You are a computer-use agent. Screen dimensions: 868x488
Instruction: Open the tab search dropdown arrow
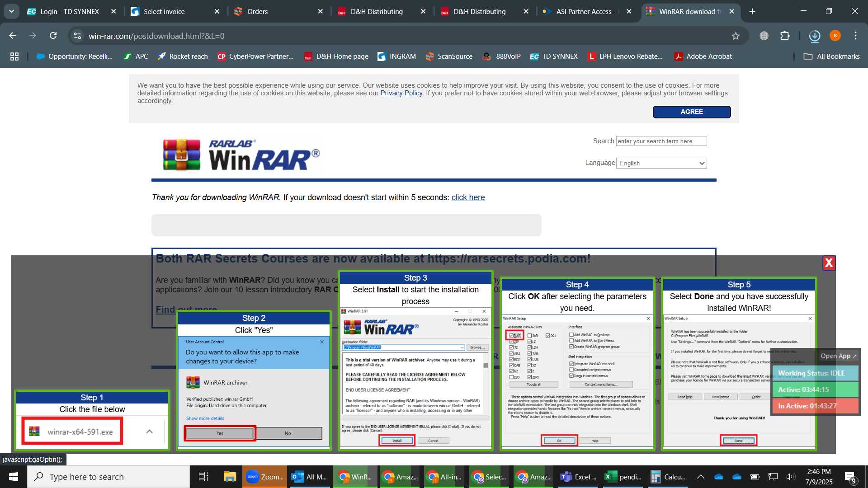11,12
